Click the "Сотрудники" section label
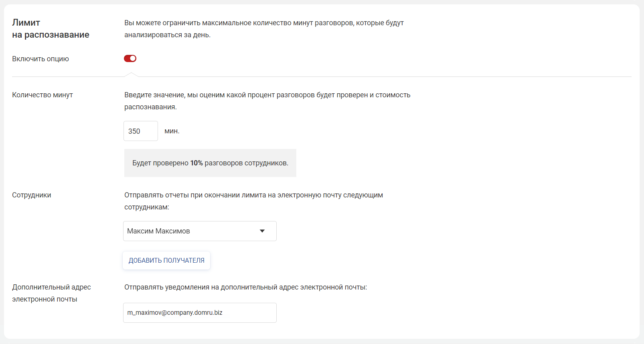The width and height of the screenshot is (644, 344). click(32, 195)
